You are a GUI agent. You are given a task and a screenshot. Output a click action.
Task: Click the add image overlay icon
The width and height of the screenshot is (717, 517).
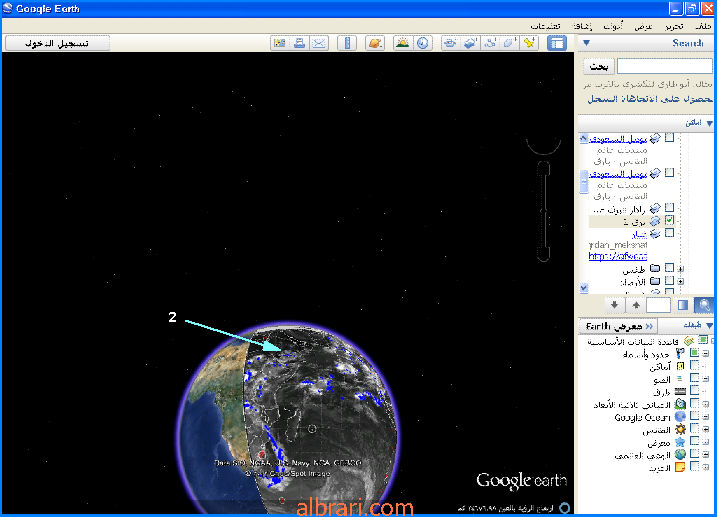470,43
